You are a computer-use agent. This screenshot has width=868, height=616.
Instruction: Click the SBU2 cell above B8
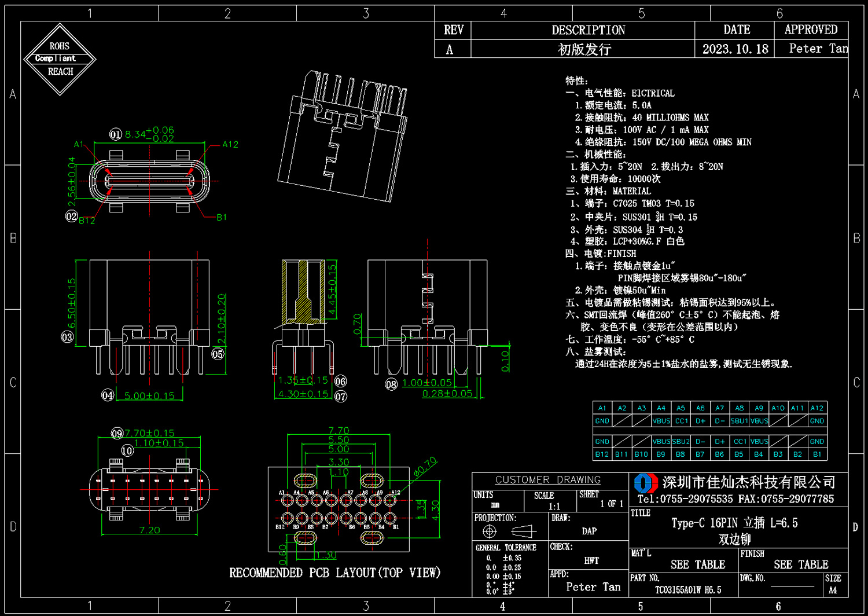pos(681,441)
